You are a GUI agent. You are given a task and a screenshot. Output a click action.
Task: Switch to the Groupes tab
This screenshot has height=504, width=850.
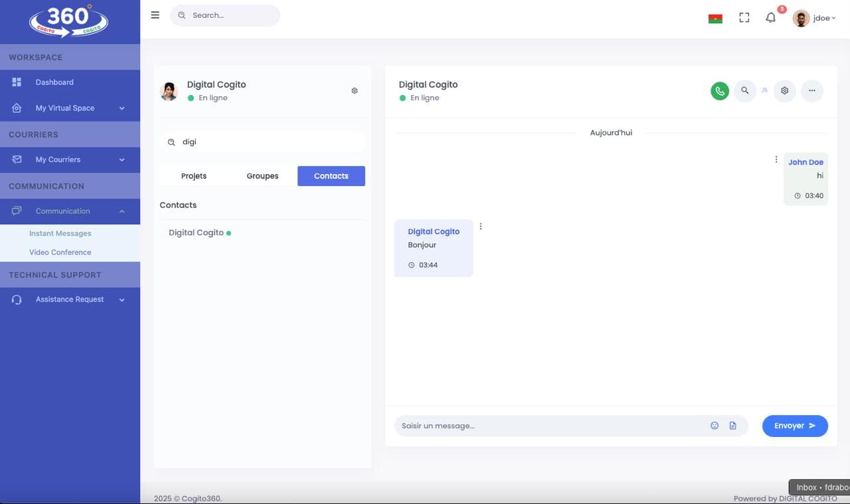tap(262, 175)
